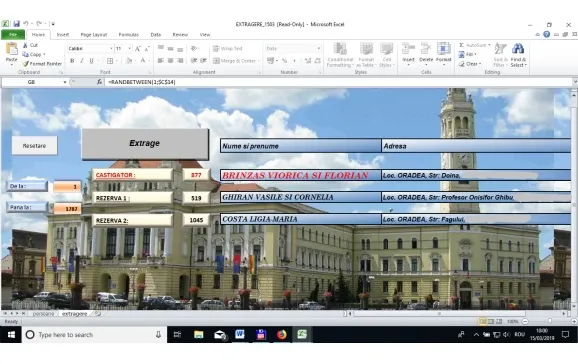
Task: Open the AutoSum dropdown
Action: [x=489, y=45]
